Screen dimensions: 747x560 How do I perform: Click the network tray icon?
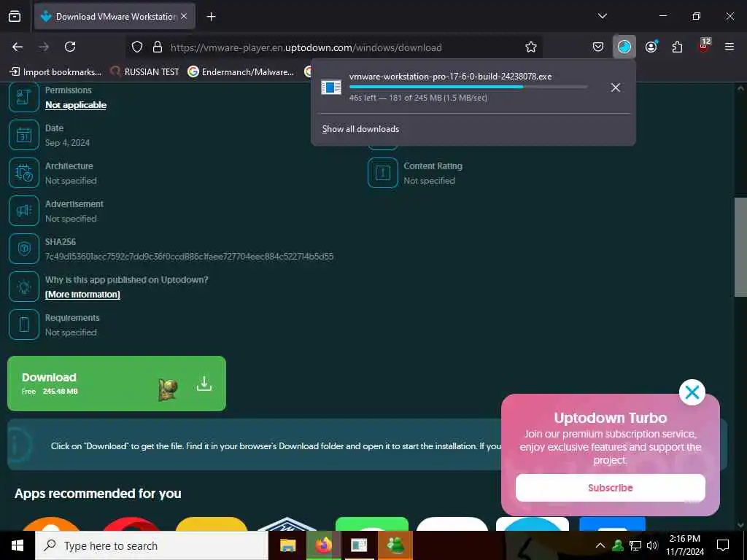tap(635, 545)
